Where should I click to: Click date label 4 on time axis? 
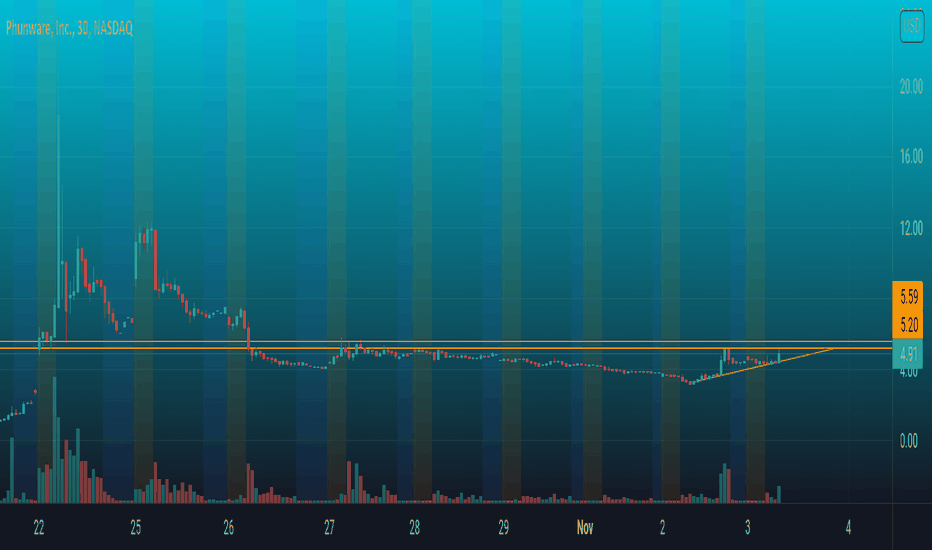coord(848,527)
